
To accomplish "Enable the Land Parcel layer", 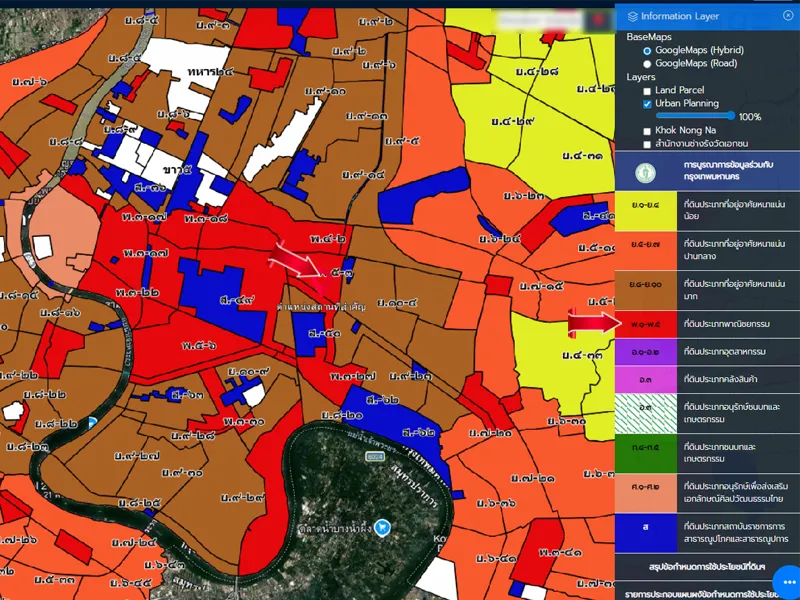I will point(647,91).
